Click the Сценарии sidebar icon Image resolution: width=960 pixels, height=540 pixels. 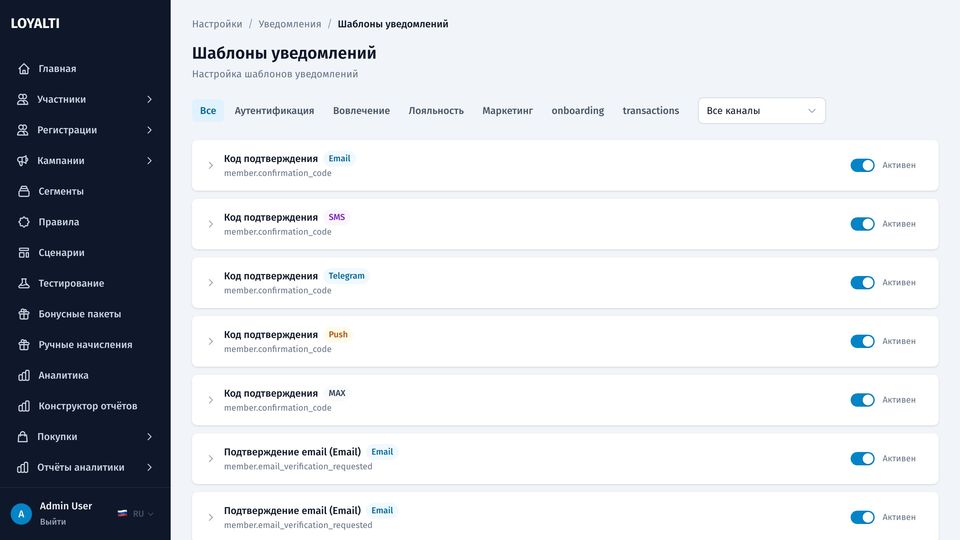24,252
